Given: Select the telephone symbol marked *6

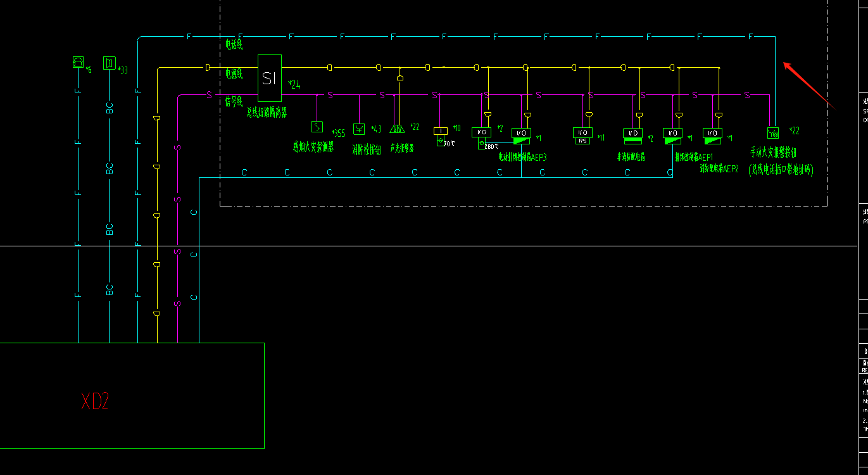Looking at the screenshot, I should point(78,62).
